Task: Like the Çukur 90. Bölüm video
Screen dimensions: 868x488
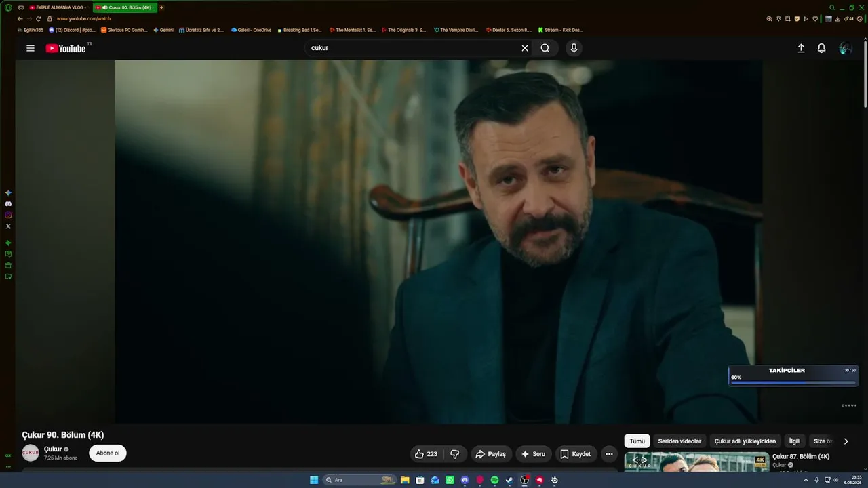Action: 427,454
